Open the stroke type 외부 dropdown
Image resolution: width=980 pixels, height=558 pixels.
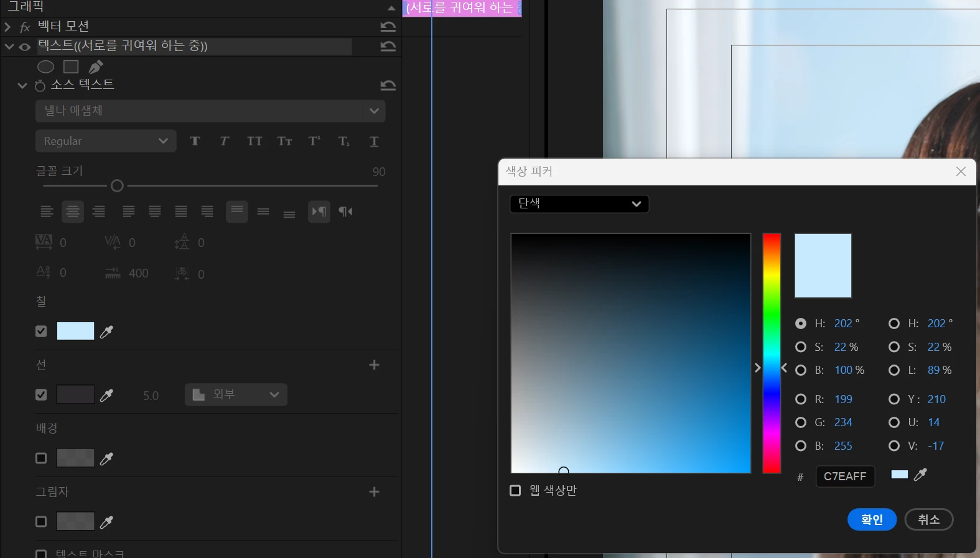click(236, 394)
